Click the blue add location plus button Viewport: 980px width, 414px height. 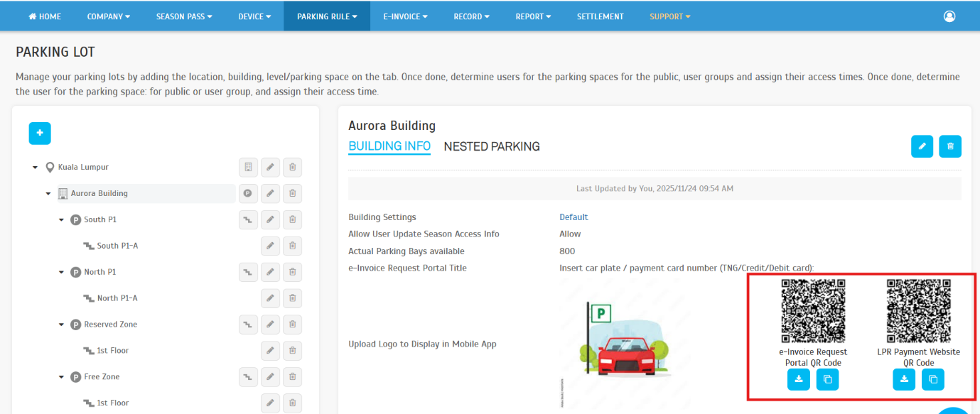coord(40,134)
